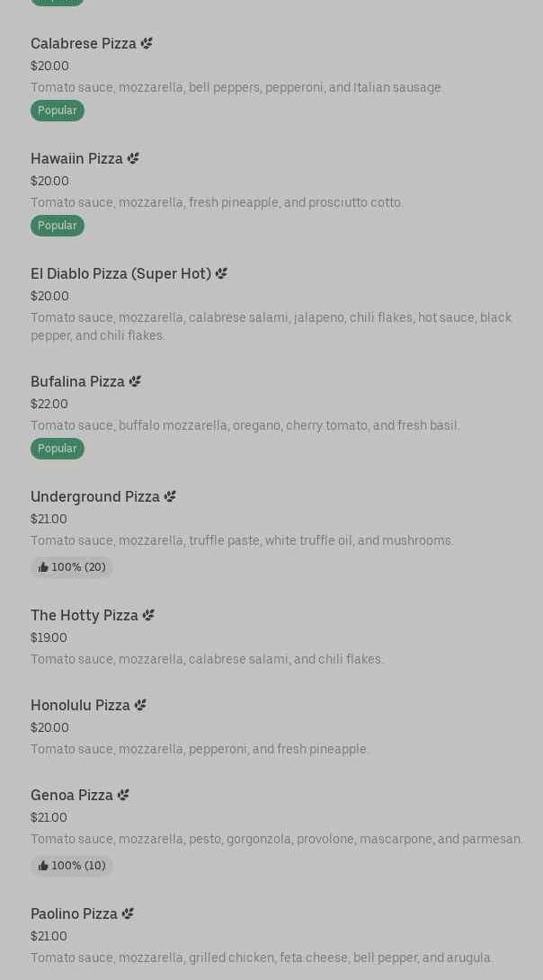Choose the Honolulu Pizza title

point(80,705)
